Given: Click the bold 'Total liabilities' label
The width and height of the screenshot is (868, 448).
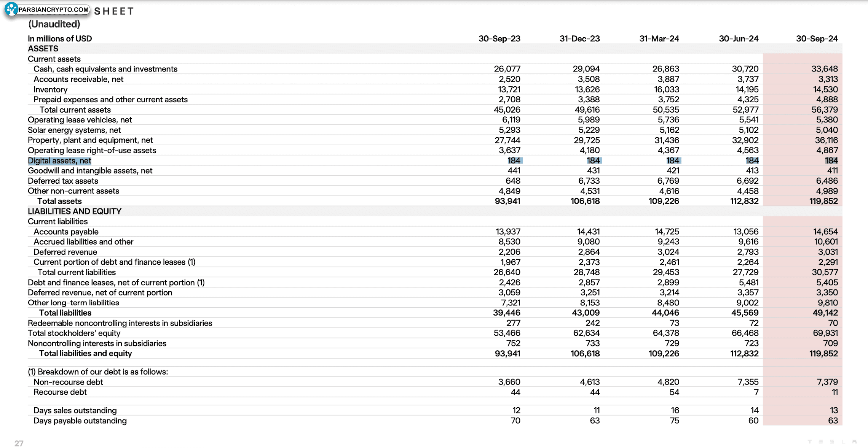Looking at the screenshot, I should 65,313.
